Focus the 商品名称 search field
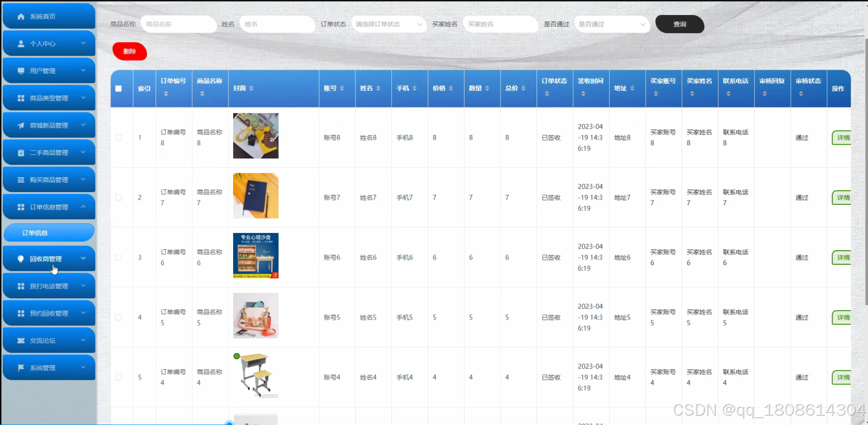Image resolution: width=868 pixels, height=425 pixels. pos(178,24)
